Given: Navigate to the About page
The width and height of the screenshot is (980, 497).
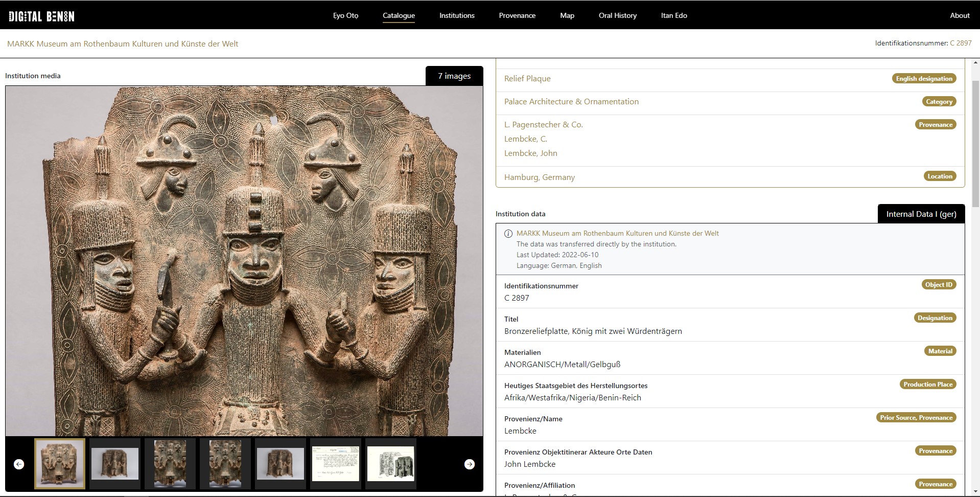Looking at the screenshot, I should (959, 15).
